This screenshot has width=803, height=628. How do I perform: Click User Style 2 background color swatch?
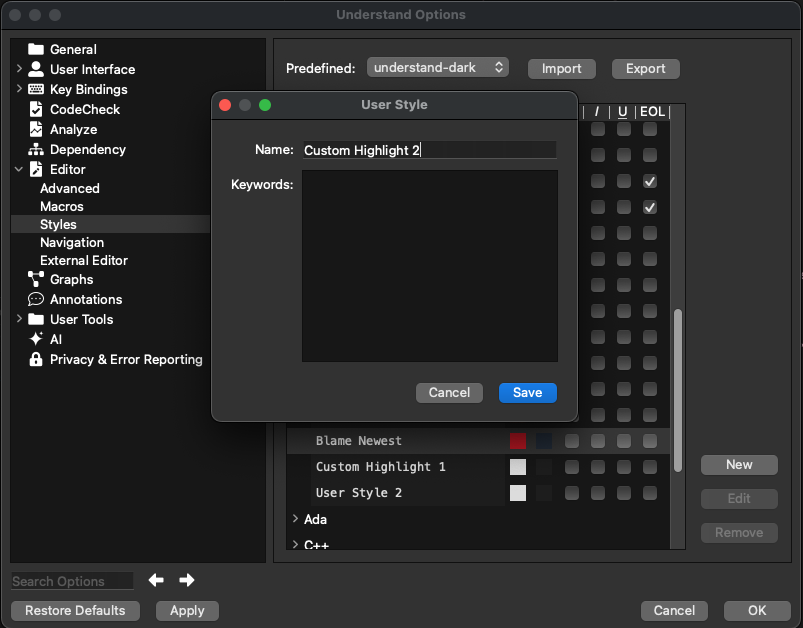coord(544,493)
